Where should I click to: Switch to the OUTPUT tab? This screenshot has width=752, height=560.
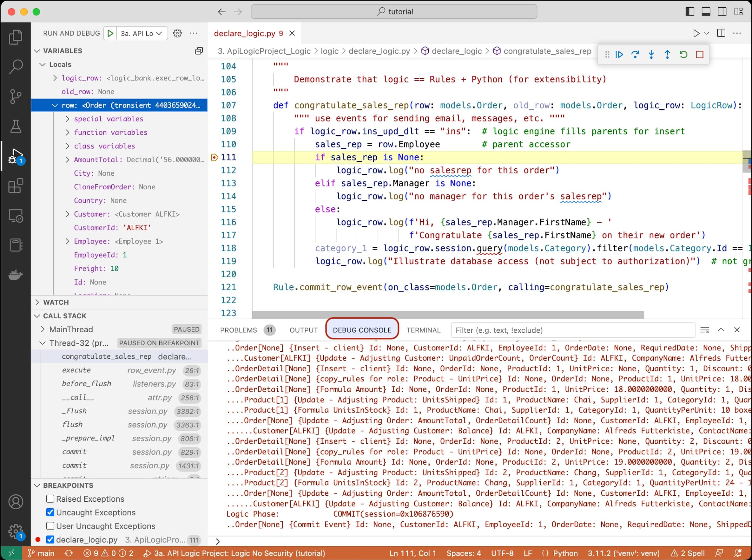point(304,330)
